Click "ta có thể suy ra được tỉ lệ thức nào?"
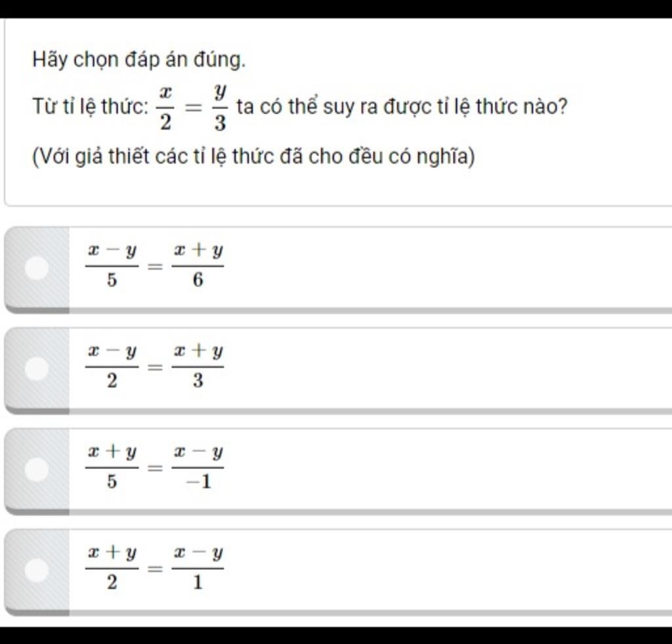The width and height of the screenshot is (672, 644). [402, 106]
